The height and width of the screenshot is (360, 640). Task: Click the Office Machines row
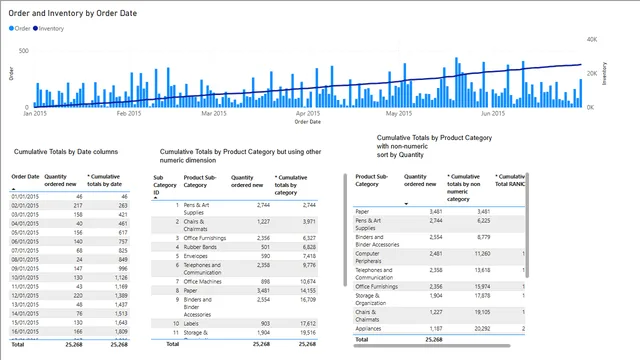[234, 282]
